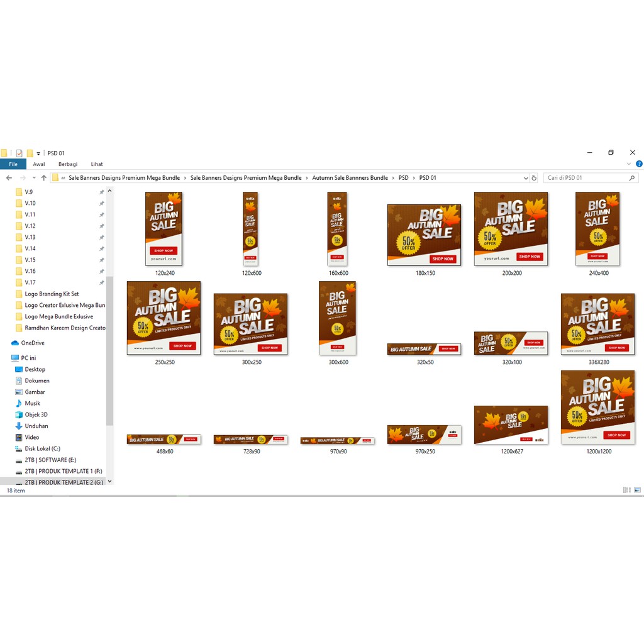This screenshot has width=644, height=644.
Task: Open the Berbagi ribbon tab
Action: (68, 164)
